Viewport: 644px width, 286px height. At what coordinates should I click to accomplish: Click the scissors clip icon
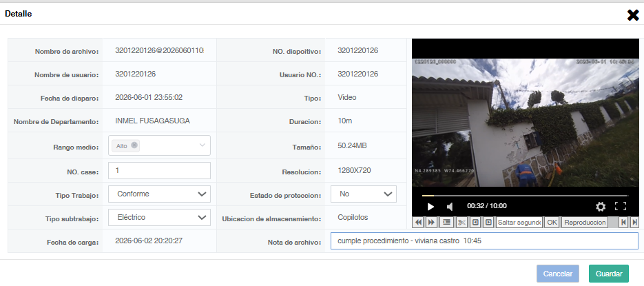coord(461,223)
